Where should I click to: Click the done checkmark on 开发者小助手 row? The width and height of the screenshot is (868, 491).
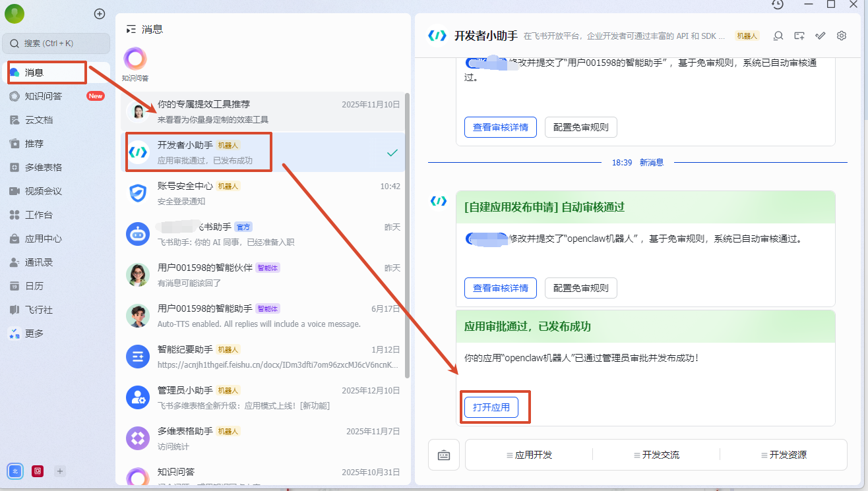click(x=392, y=153)
